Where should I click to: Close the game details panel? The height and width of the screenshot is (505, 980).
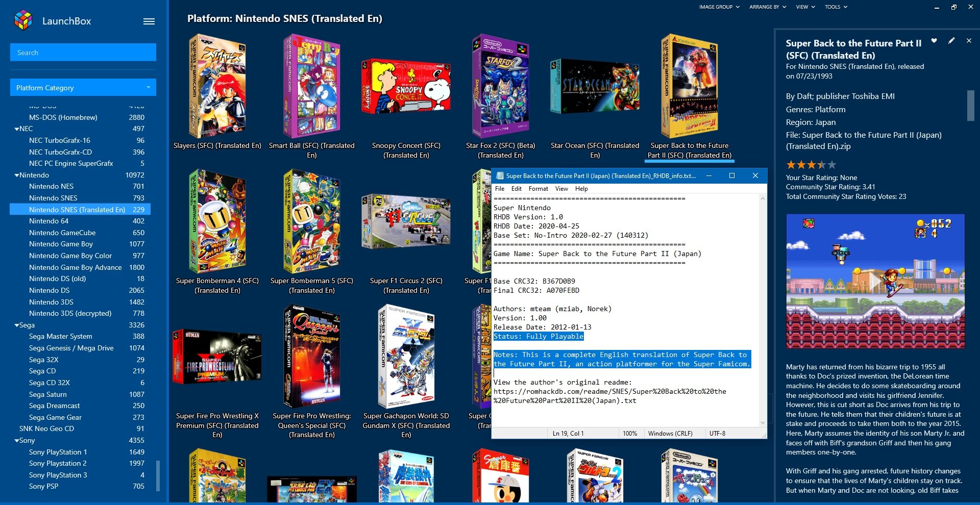coord(969,41)
